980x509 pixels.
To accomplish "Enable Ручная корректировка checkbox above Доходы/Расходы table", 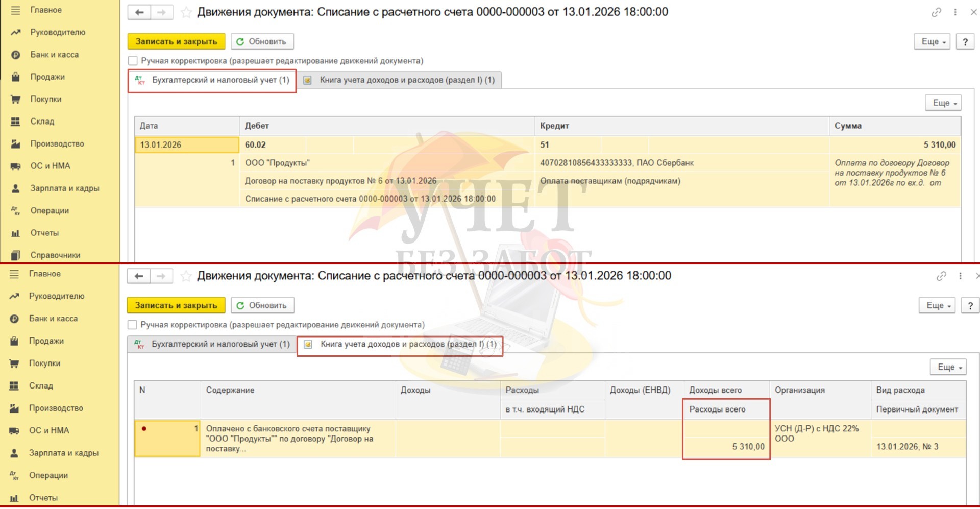I will [x=133, y=325].
